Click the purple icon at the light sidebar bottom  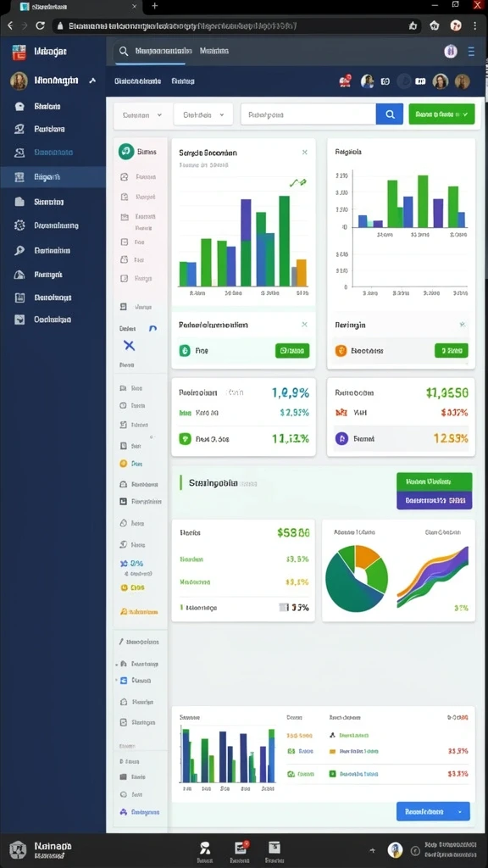[x=124, y=811]
